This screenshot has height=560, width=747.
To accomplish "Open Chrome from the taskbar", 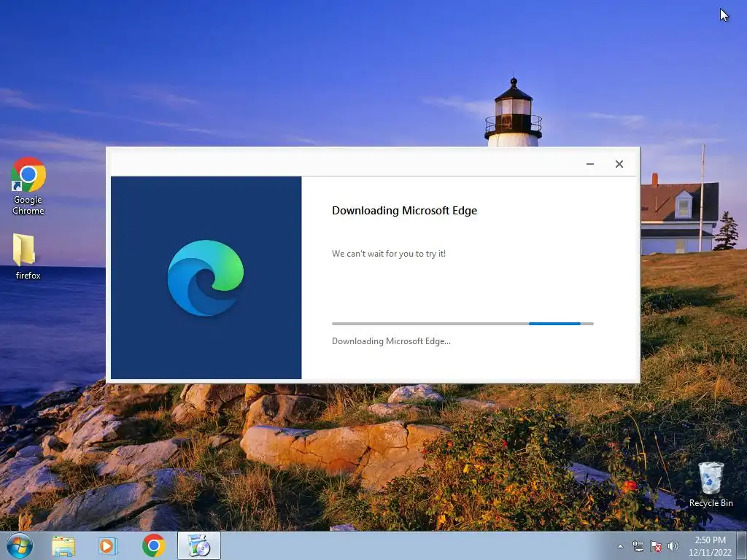I will click(x=153, y=546).
